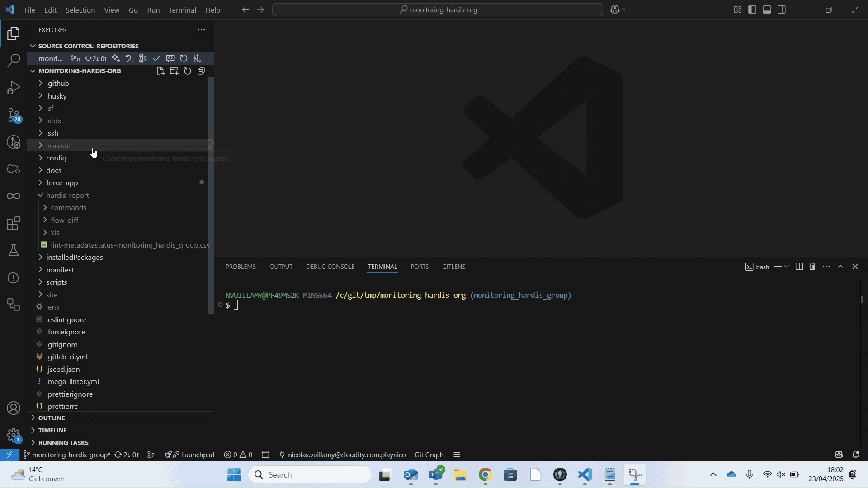868x488 pixels.
Task: Kill terminal with trash icon
Action: click(812, 267)
